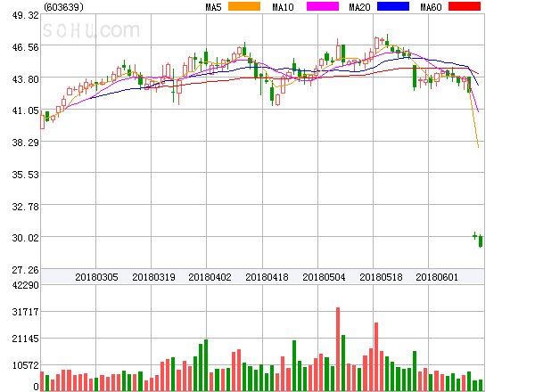Click the magenta MA10 legend swatch
Image resolution: width=535 pixels, height=392 pixels.
[323, 6]
